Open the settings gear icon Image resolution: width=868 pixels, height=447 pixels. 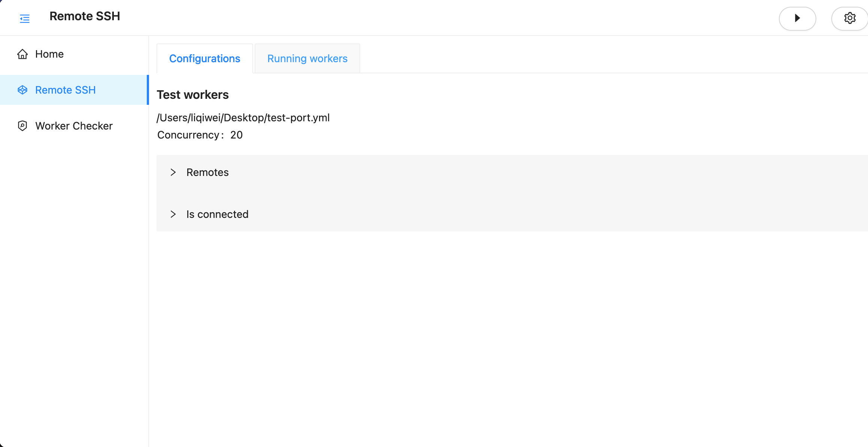tap(850, 18)
